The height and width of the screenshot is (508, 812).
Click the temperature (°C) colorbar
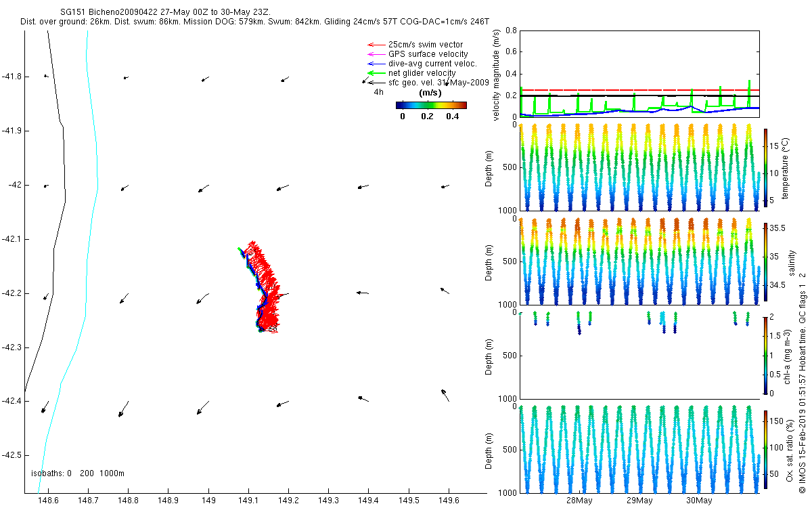(766, 168)
